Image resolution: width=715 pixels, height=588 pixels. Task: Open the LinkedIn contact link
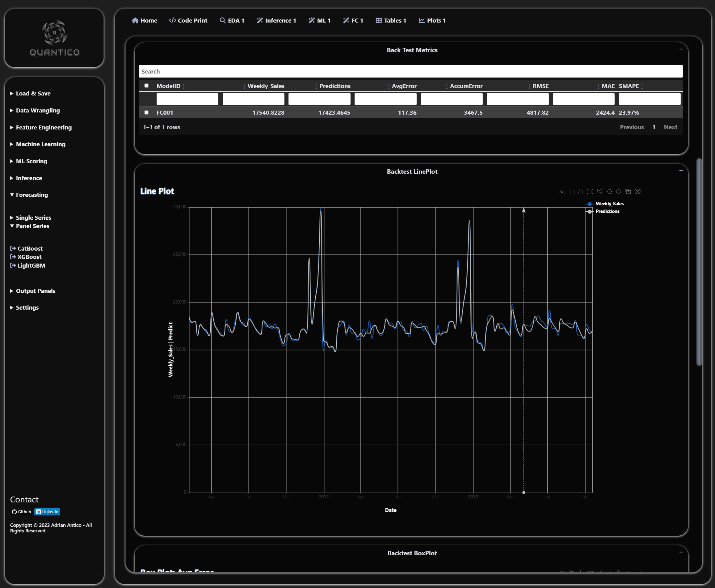(x=47, y=512)
